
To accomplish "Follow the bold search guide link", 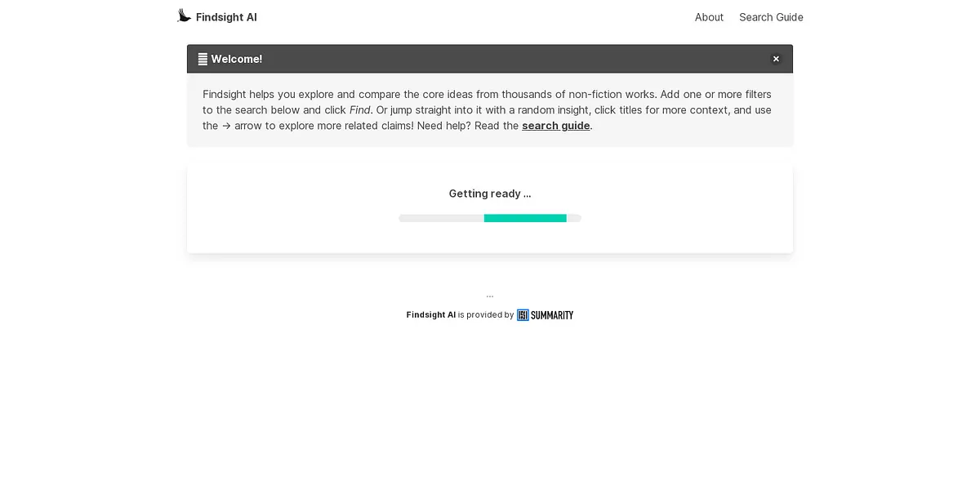I will (555, 126).
